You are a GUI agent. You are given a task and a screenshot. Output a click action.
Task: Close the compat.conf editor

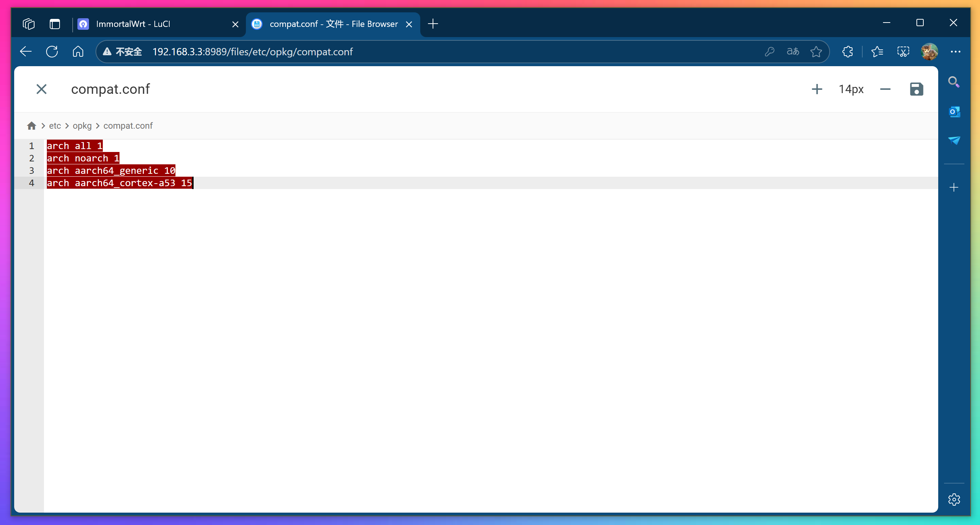[41, 89]
